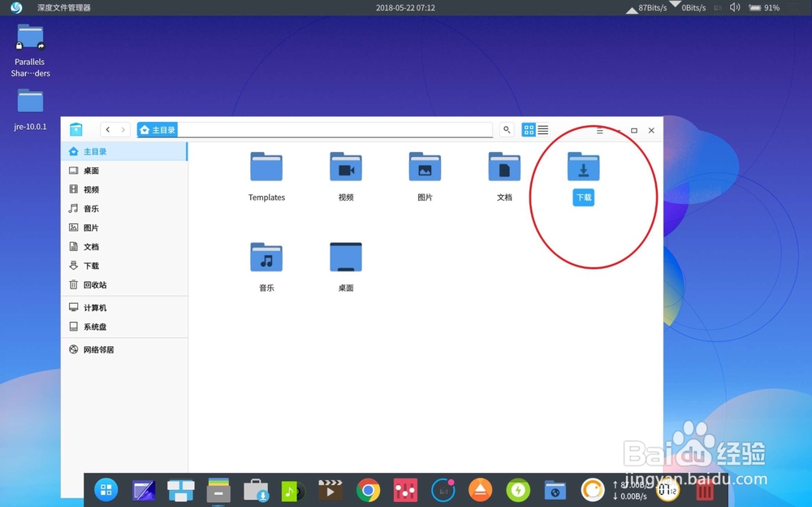This screenshot has width=812, height=507.
Task: Open the blue-ring screen recorder dock icon
Action: (443, 490)
